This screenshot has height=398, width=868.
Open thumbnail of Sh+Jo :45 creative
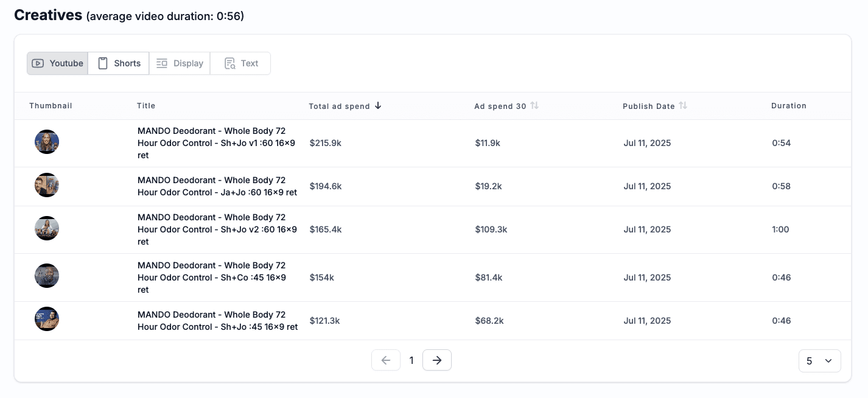coord(47,319)
